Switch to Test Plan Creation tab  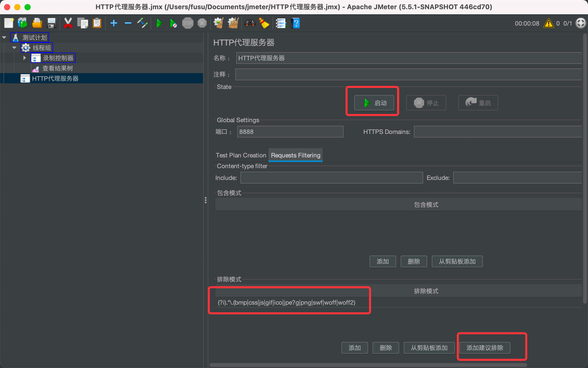tap(241, 155)
